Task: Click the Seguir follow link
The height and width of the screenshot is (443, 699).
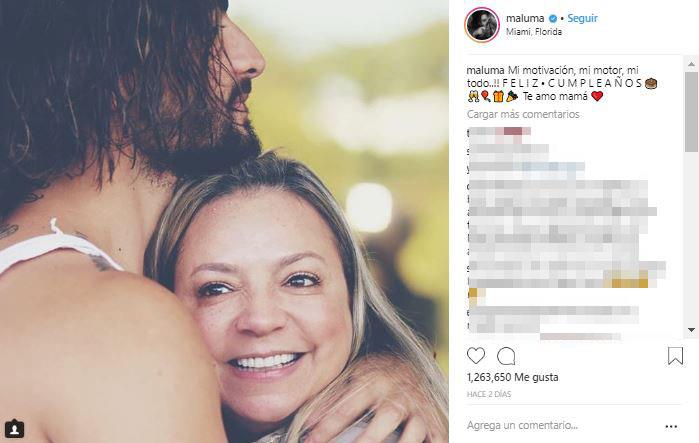Action: [x=582, y=19]
